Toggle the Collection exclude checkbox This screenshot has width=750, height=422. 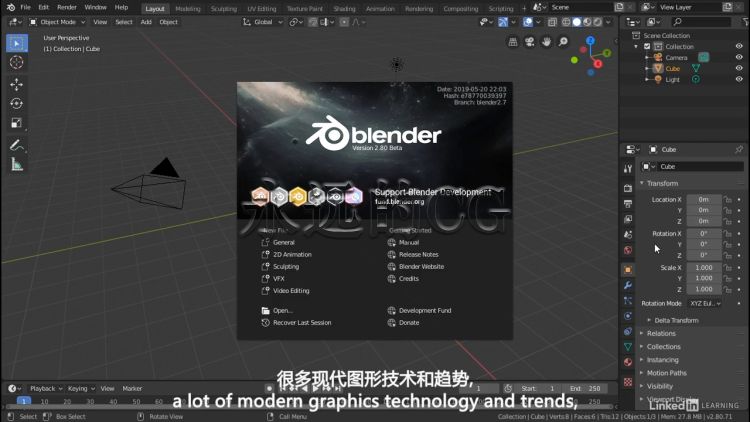pyautogui.click(x=647, y=46)
